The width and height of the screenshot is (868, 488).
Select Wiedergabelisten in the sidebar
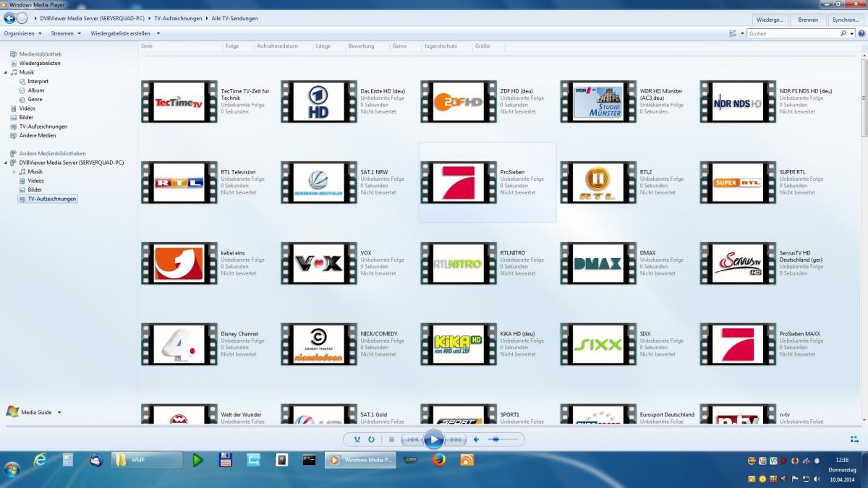(39, 63)
